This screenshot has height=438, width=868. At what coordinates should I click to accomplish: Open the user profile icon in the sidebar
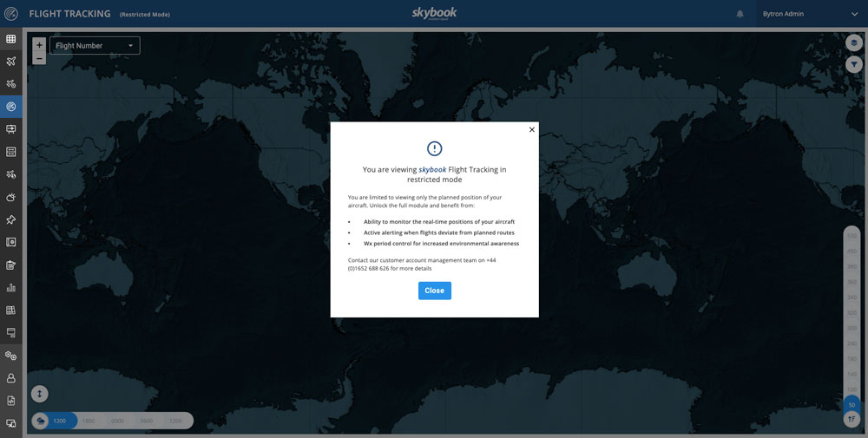click(x=11, y=378)
